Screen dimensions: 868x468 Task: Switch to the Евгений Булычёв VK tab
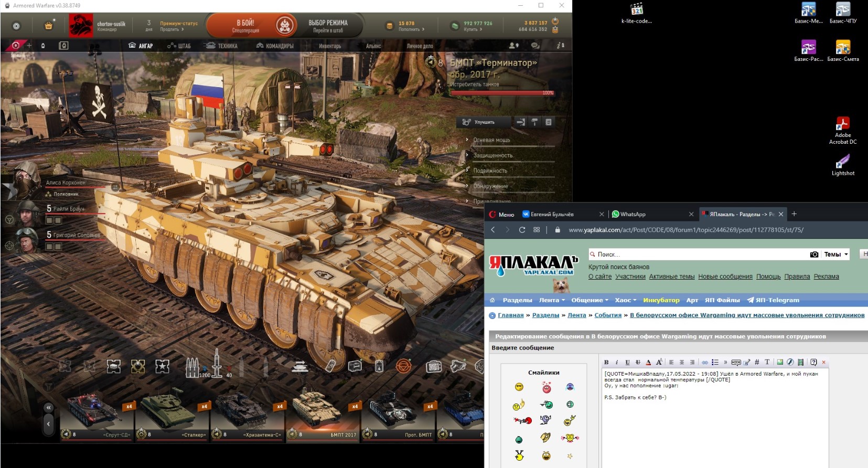tap(563, 214)
